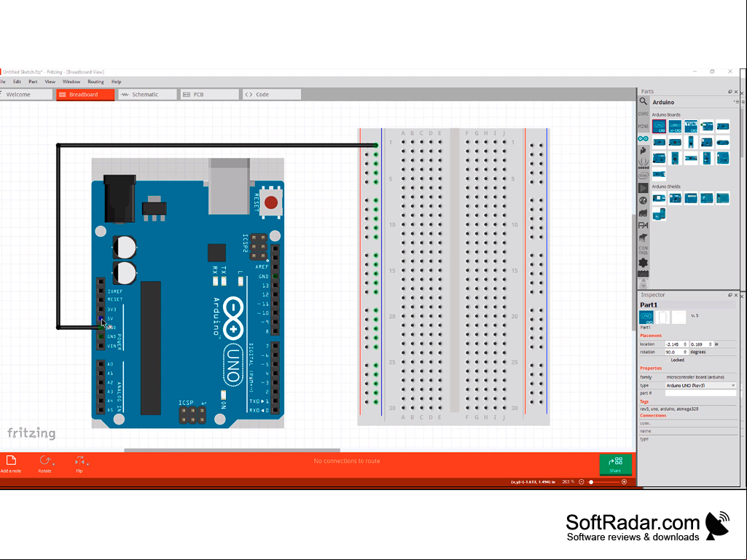Click the Arduino USB connector
747x560 pixels.
pyautogui.click(x=229, y=186)
